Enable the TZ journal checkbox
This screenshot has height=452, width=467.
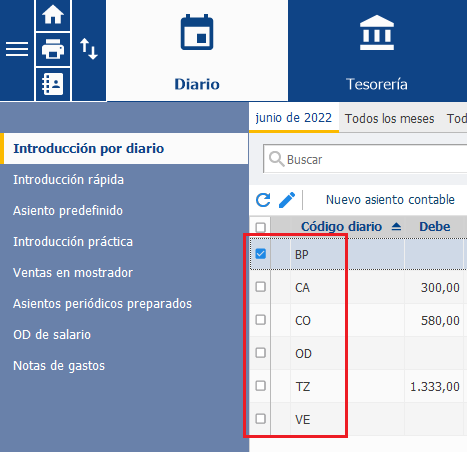[x=260, y=386]
